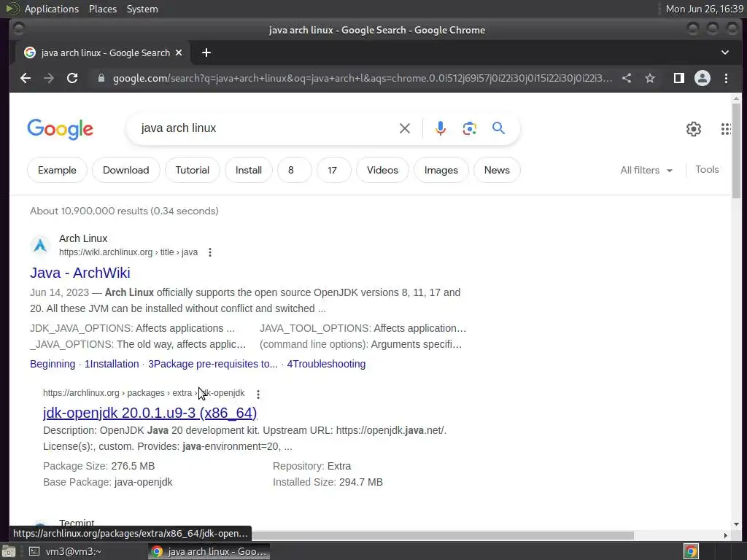Screen dimensions: 747x560
Task: Search by image with Lens icon
Action: click(469, 128)
